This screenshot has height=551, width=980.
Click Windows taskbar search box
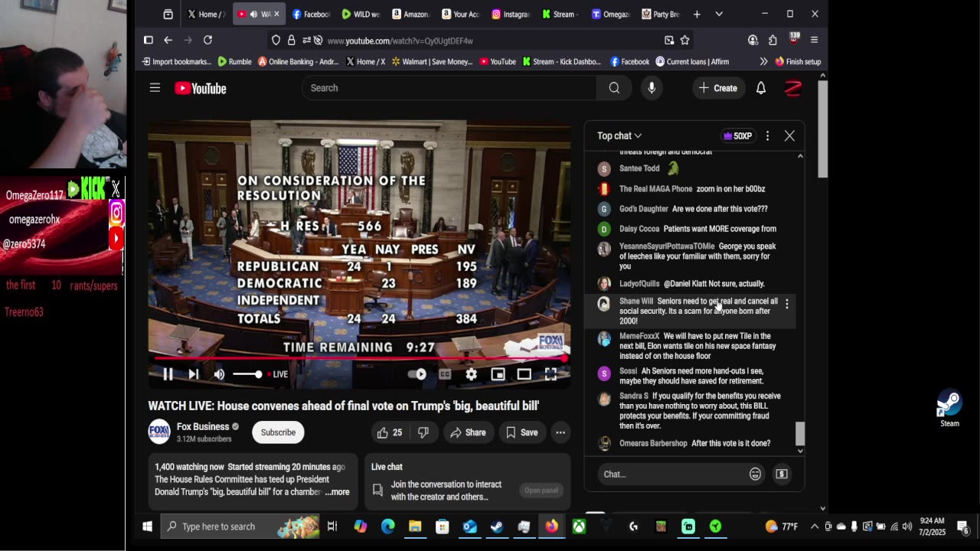pos(241,527)
